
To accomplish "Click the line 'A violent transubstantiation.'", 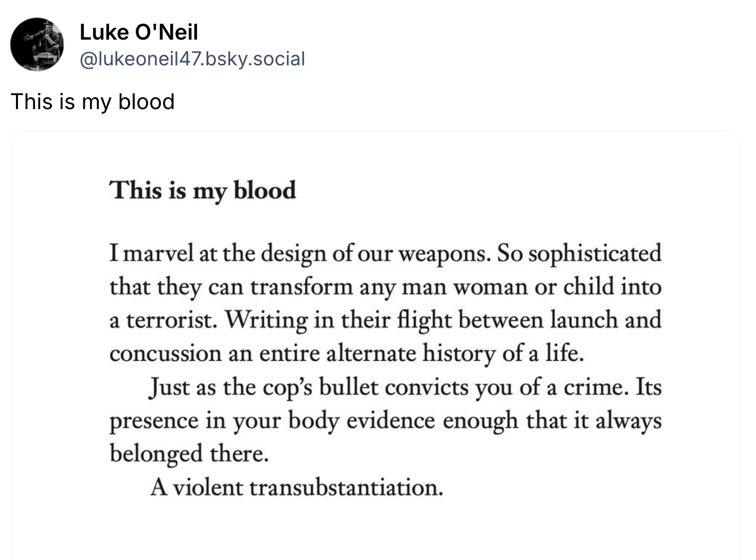I will click(x=296, y=487).
